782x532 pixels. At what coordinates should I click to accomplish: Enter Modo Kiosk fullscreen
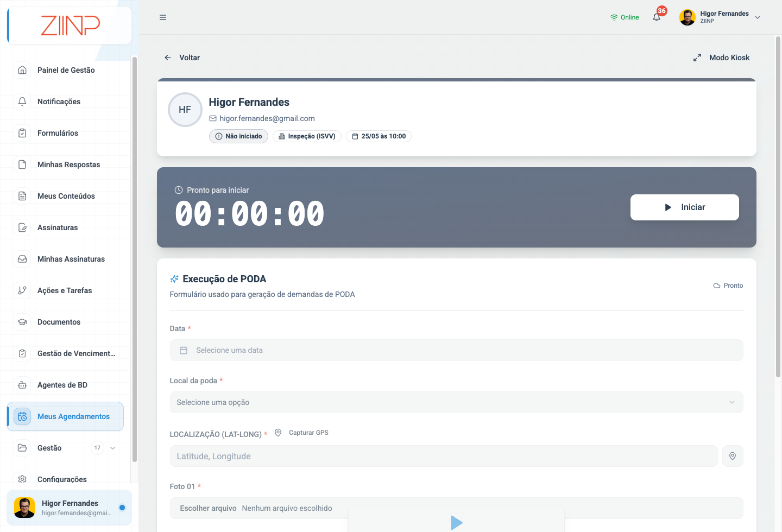pyautogui.click(x=722, y=58)
